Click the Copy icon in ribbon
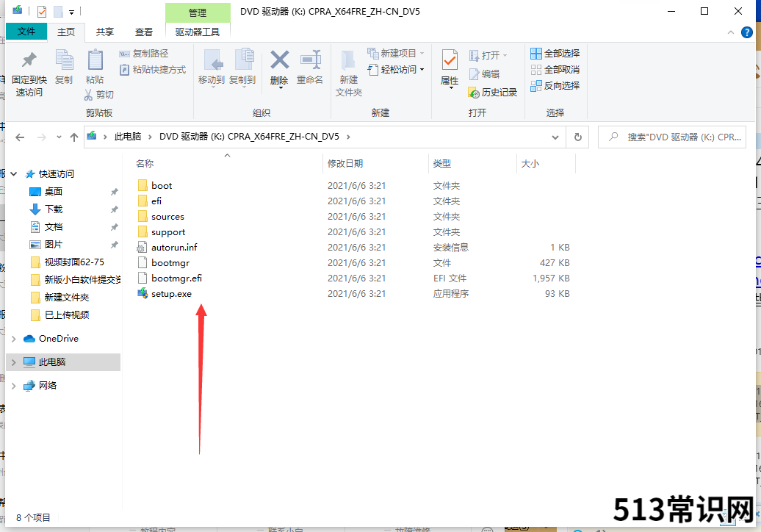The width and height of the screenshot is (761, 532). click(x=64, y=60)
